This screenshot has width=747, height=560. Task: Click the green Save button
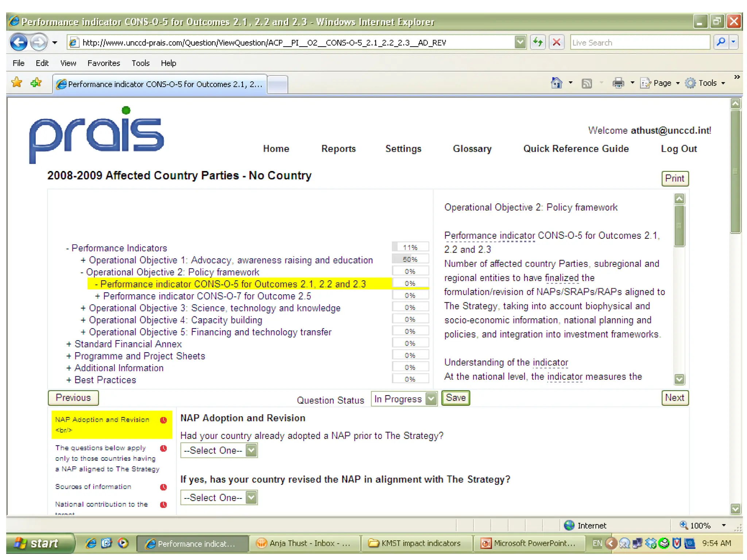pos(455,398)
